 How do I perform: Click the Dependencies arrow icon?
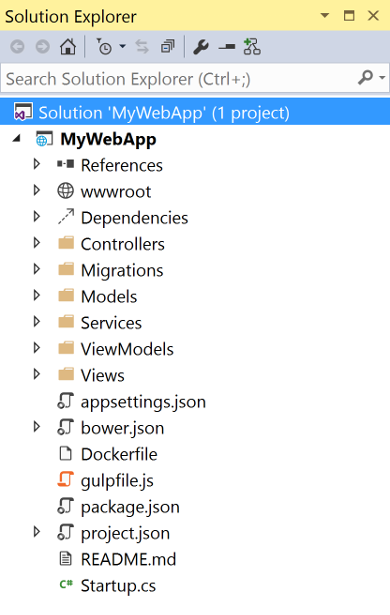[x=66, y=217]
